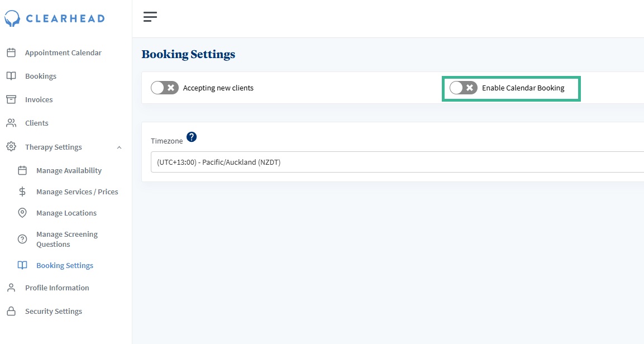Go to Manage Services / Prices
The image size is (644, 344).
pos(77,192)
